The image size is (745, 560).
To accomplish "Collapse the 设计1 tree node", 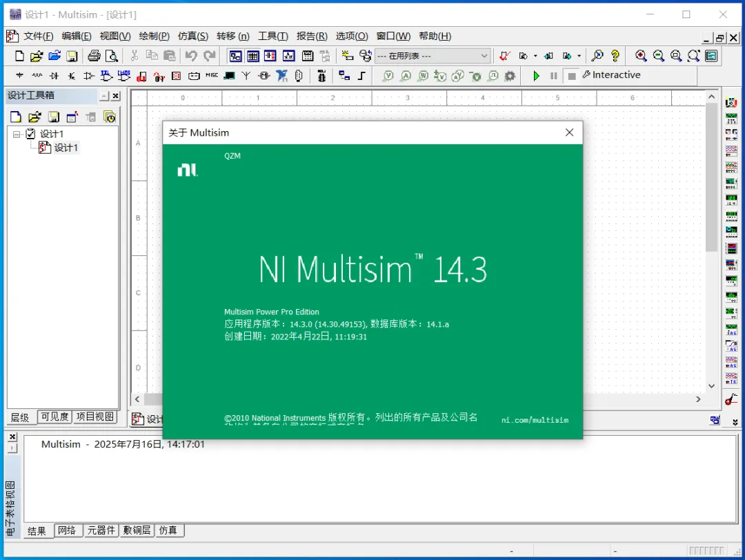I will point(16,134).
